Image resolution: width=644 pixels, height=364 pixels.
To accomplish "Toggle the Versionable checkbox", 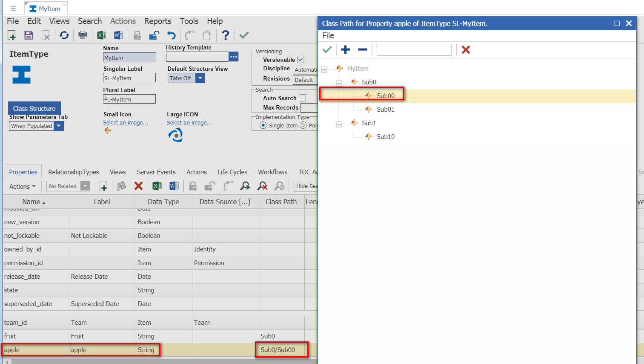I will pos(301,60).
